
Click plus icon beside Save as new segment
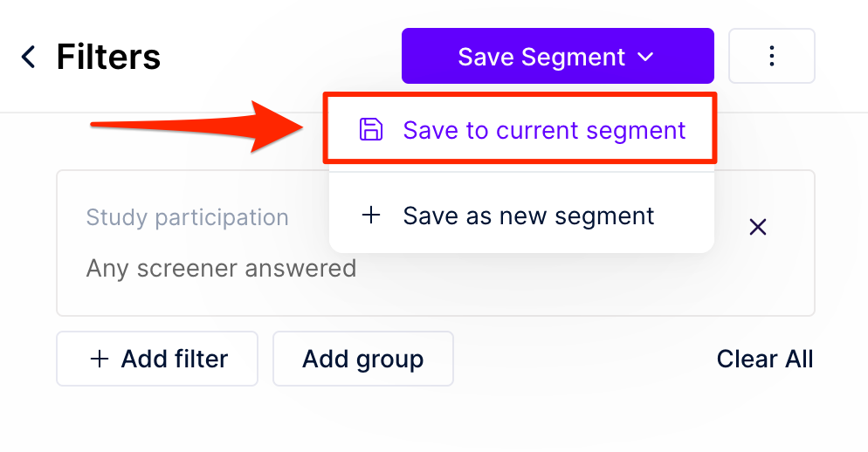pos(371,215)
